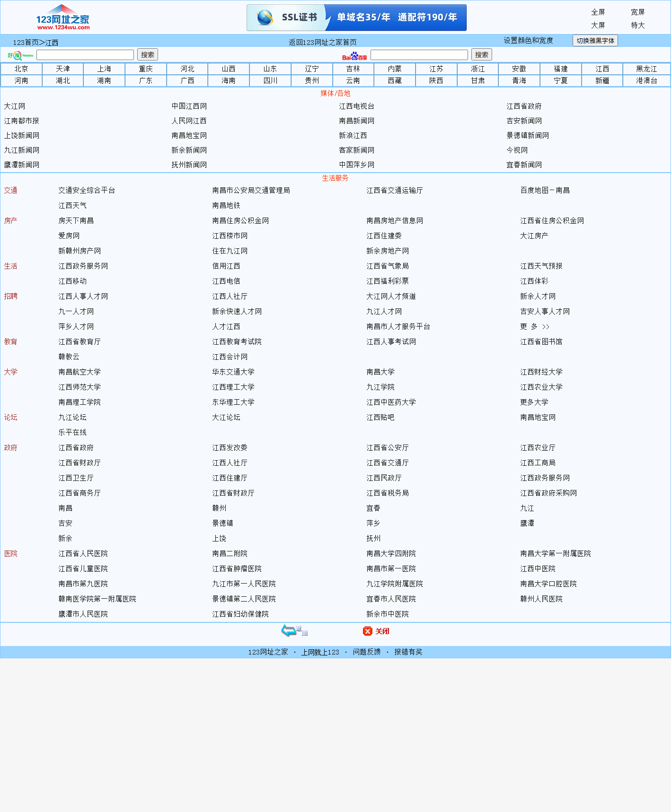Image resolution: width=671 pixels, height=812 pixels.
Task: Click the red close 关闭 icon
Action: (376, 631)
